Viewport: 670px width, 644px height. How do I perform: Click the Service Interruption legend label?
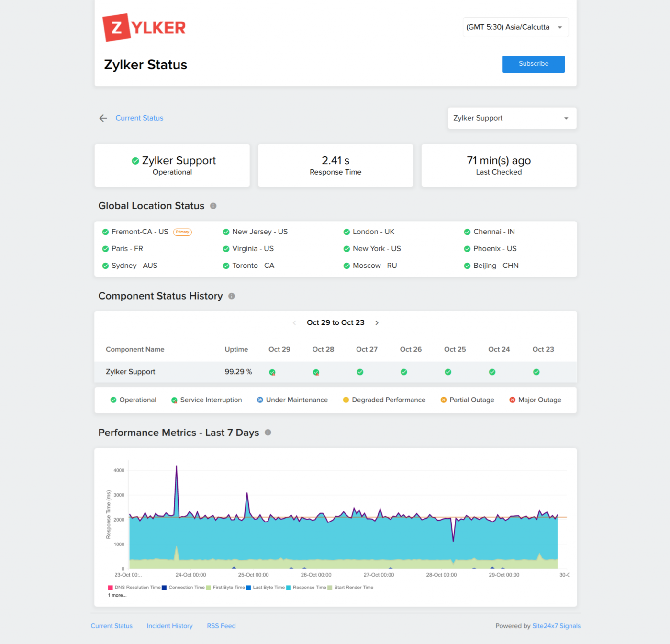point(211,400)
